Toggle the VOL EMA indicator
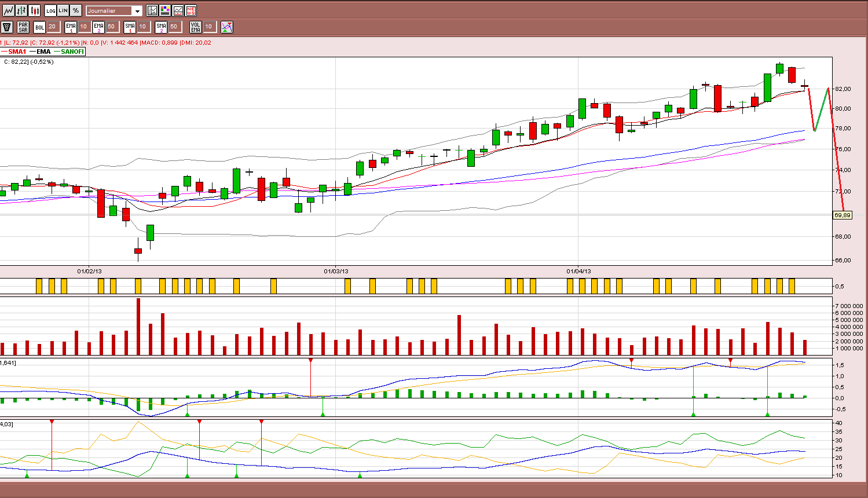Image resolution: width=868 pixels, height=498 pixels. (x=196, y=27)
